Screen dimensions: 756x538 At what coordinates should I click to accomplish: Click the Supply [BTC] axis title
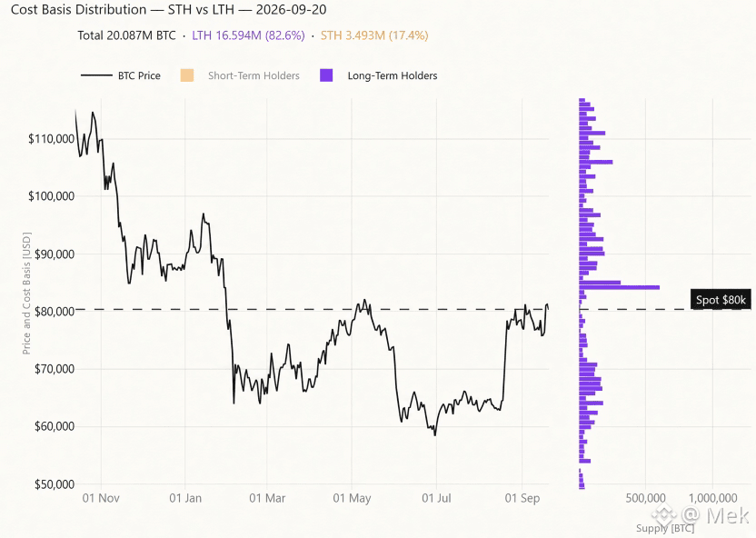tap(665, 528)
